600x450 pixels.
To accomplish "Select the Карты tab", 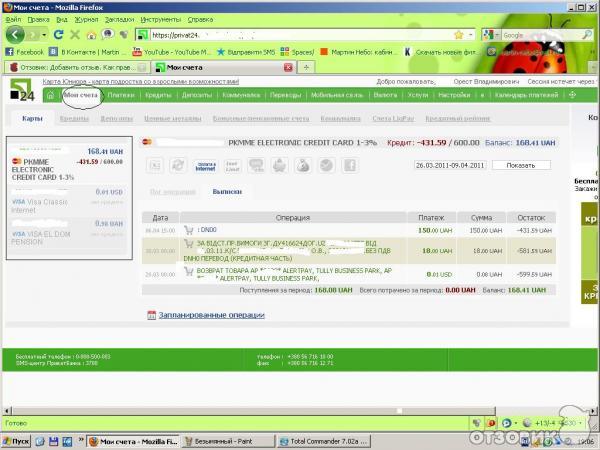I will pyautogui.click(x=32, y=119).
